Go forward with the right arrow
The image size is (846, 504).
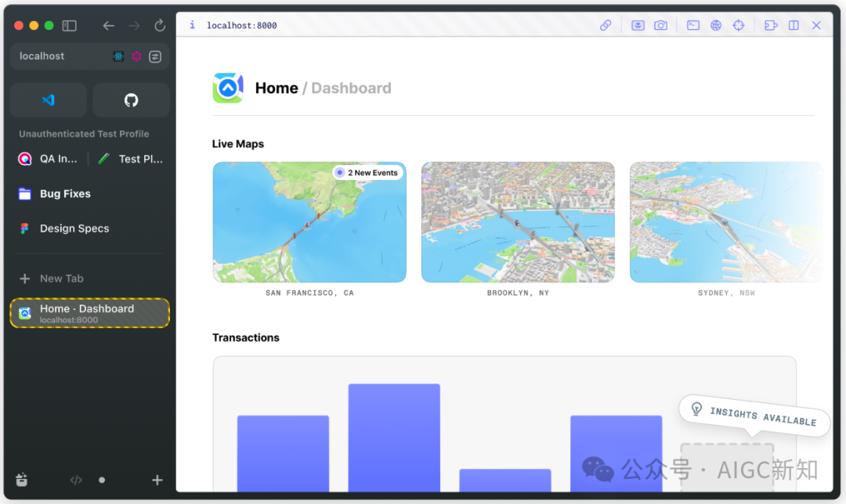(134, 25)
